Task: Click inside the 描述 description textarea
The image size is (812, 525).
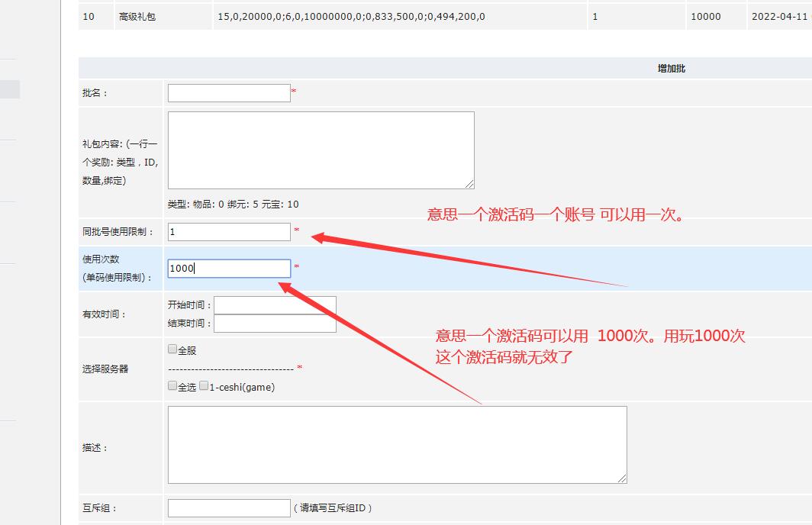Action: click(x=397, y=444)
